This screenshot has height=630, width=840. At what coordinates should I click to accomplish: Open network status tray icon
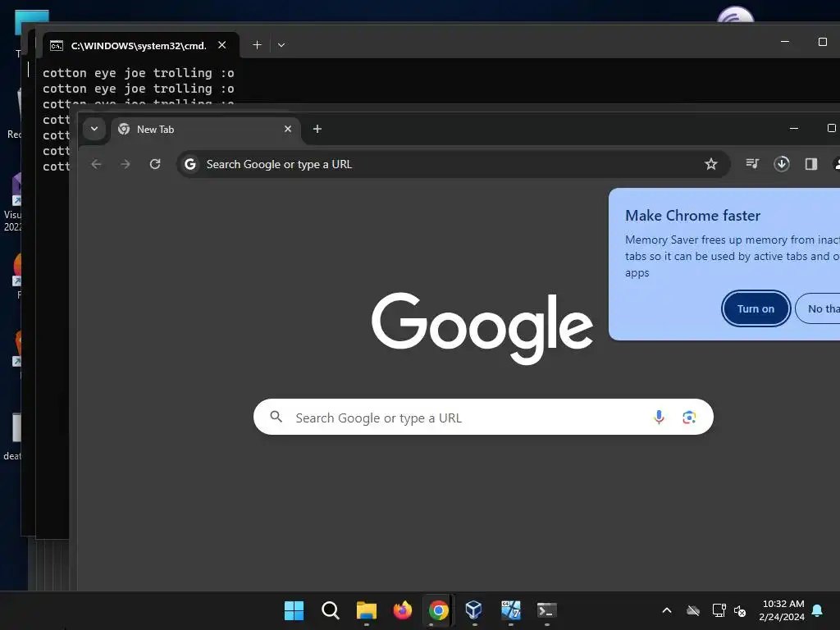tap(719, 610)
